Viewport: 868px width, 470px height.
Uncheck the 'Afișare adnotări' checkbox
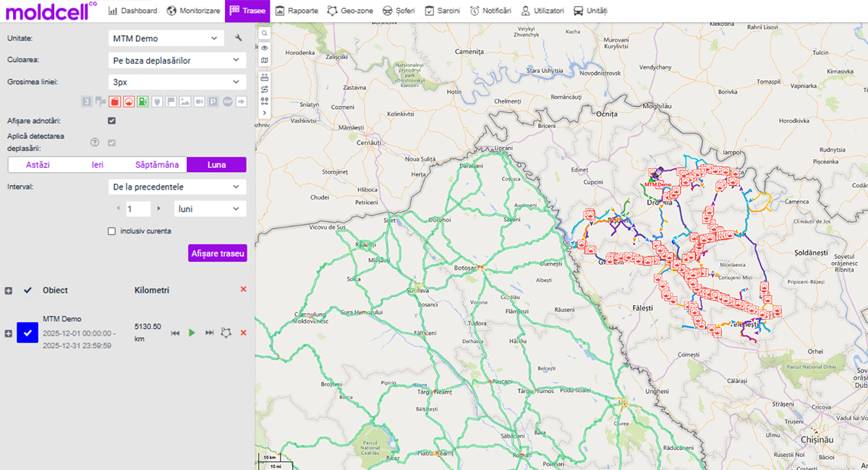point(111,121)
